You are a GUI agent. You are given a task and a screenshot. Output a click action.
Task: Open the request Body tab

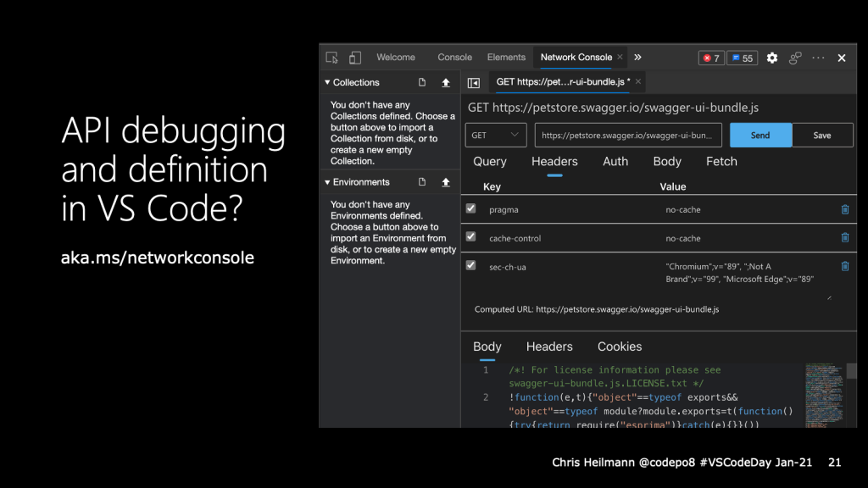click(667, 162)
